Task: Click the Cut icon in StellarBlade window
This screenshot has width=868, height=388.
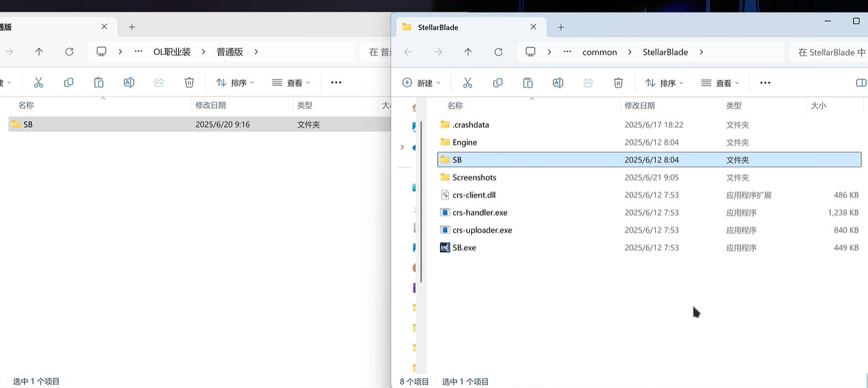Action: (x=468, y=83)
